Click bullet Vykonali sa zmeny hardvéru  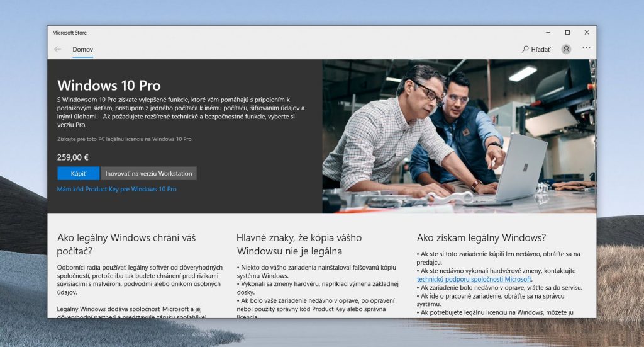(318, 288)
